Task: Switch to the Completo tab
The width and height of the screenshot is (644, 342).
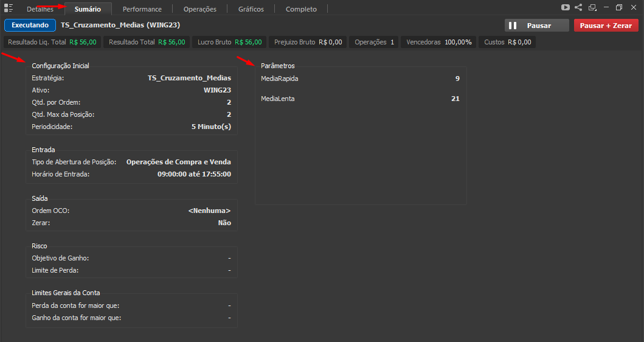Action: click(301, 9)
